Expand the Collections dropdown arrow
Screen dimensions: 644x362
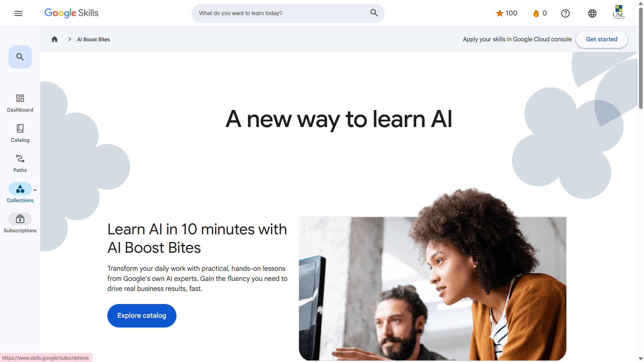click(x=35, y=190)
